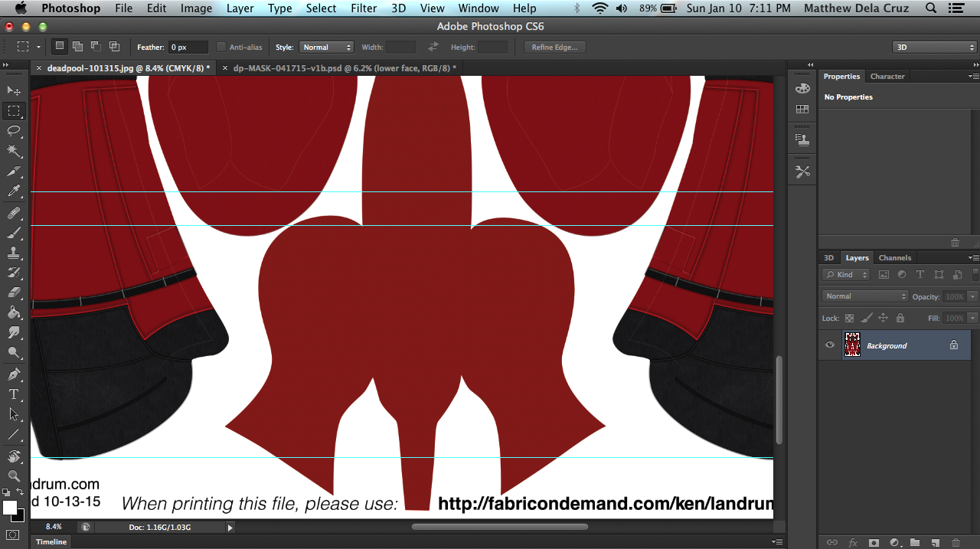Create a new adjustment layer

pos(894,542)
